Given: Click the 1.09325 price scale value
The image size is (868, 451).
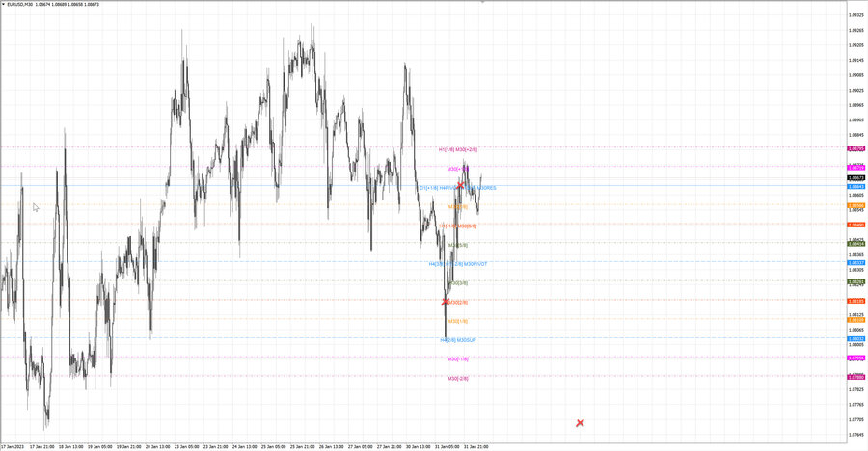Looking at the screenshot, I should tap(856, 15).
